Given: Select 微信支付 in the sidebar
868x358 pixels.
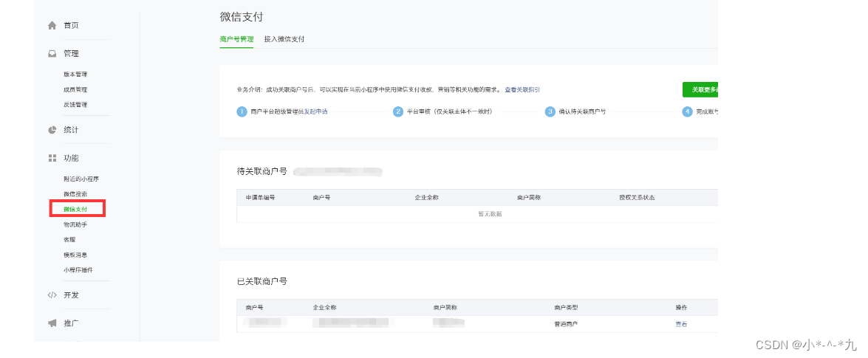Looking at the screenshot, I should [x=75, y=209].
